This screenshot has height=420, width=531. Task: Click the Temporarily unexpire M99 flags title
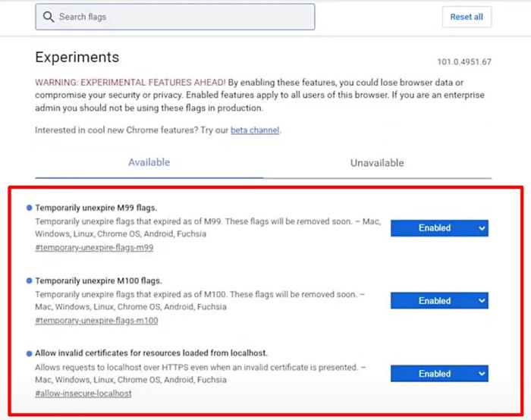[96, 208]
